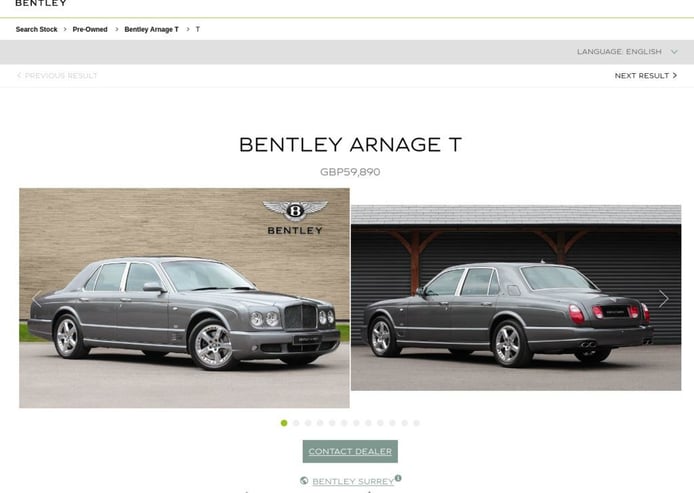Open the rear view car photo
694x493 pixels.
(516, 298)
